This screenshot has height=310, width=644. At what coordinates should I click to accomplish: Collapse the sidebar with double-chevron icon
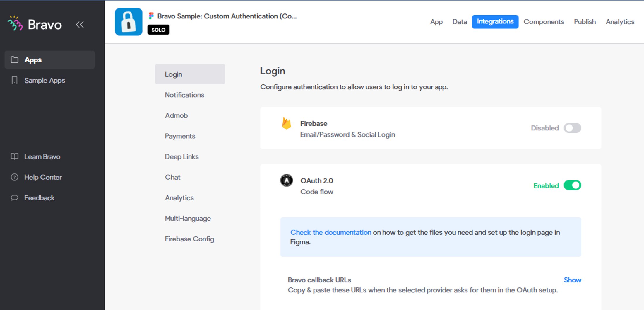(80, 25)
